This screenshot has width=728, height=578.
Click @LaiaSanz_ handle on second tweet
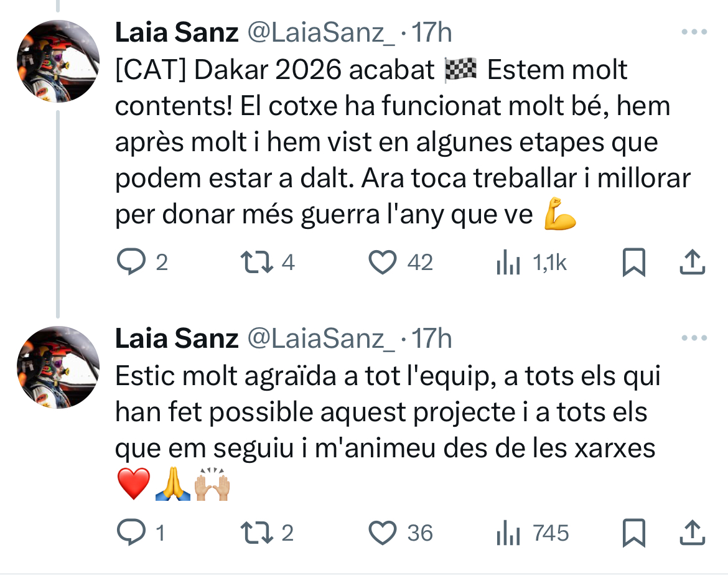(x=321, y=339)
